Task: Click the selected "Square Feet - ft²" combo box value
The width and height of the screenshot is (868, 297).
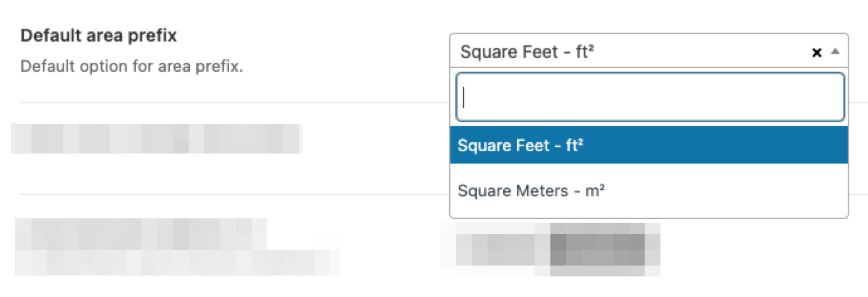Action: click(527, 52)
